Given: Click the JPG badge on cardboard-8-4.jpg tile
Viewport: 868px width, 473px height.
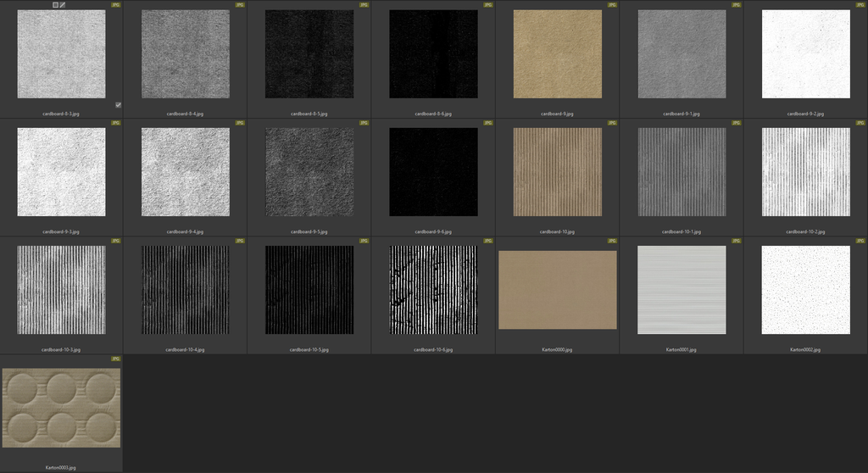Looking at the screenshot, I should coord(240,5).
